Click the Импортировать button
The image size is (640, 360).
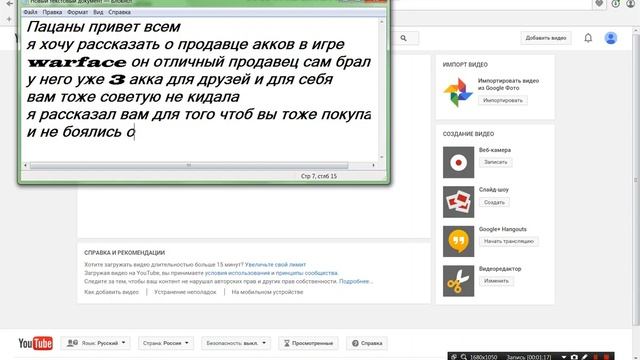pos(502,100)
